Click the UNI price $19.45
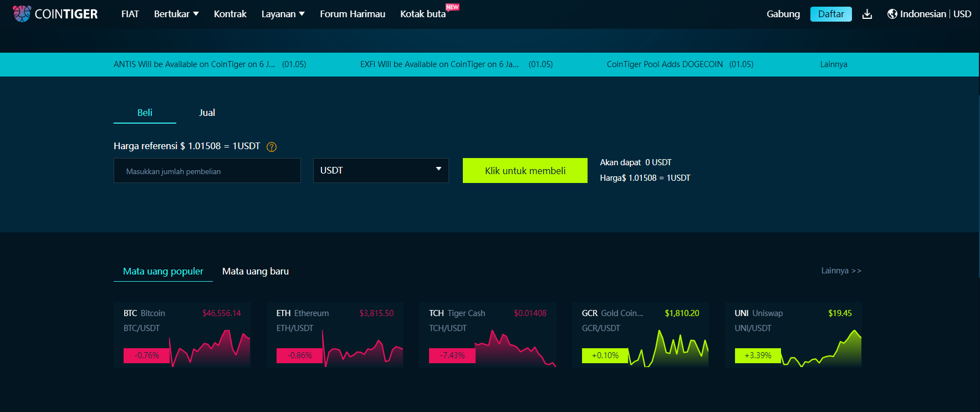Screen dimensions: 980x412 [x=840, y=313]
